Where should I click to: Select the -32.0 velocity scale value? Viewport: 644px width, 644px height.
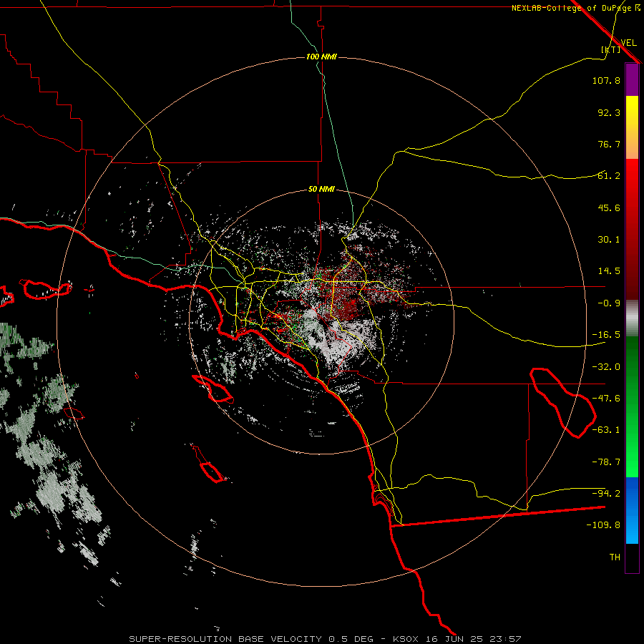pyautogui.click(x=606, y=367)
